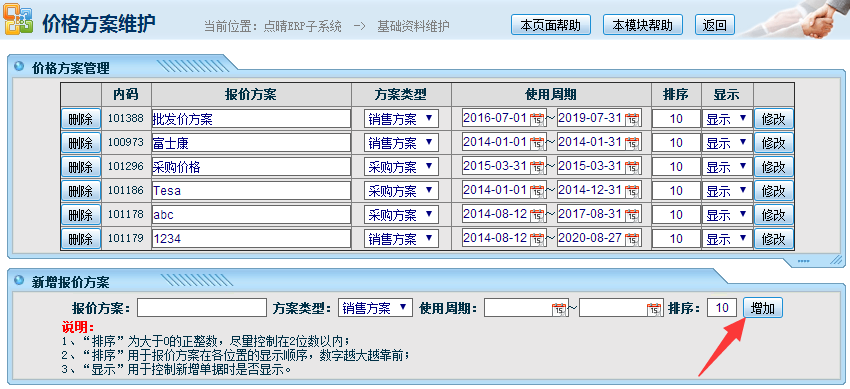Viewport: 850px width, 389px height.
Task: Open end date calendar for 富士康 row
Action: pos(632,143)
